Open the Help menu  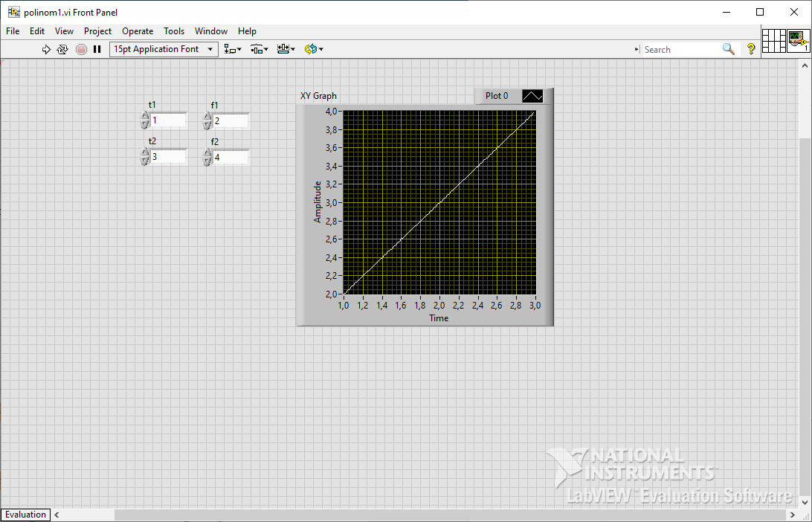247,31
